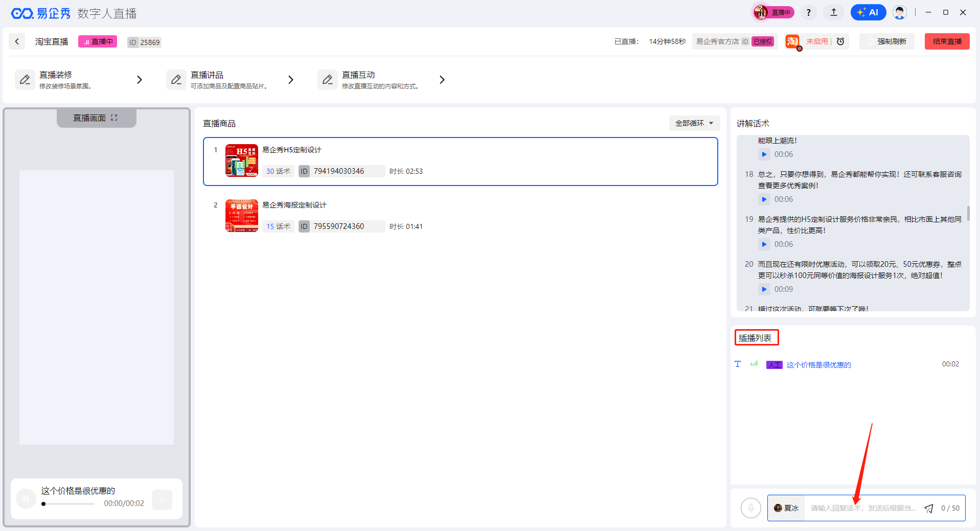This screenshot has width=980, height=531.
Task: Focus the 请输入回复话术 reply input field
Action: 863,508
